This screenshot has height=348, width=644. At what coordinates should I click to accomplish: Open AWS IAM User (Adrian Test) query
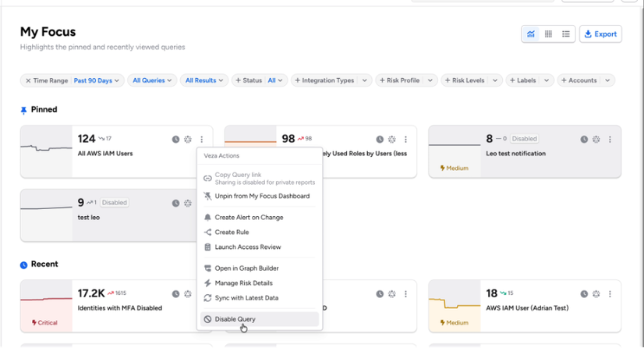(x=527, y=308)
